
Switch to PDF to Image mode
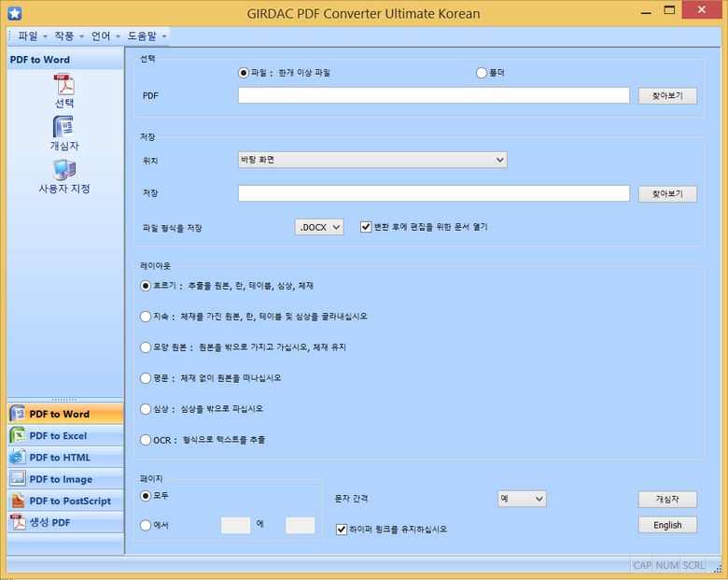(65, 479)
